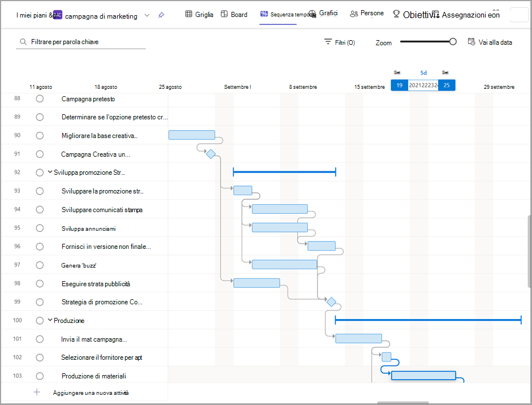The height and width of the screenshot is (405, 532).
Task: Adjust the Zoom slider handle
Action: (453, 42)
